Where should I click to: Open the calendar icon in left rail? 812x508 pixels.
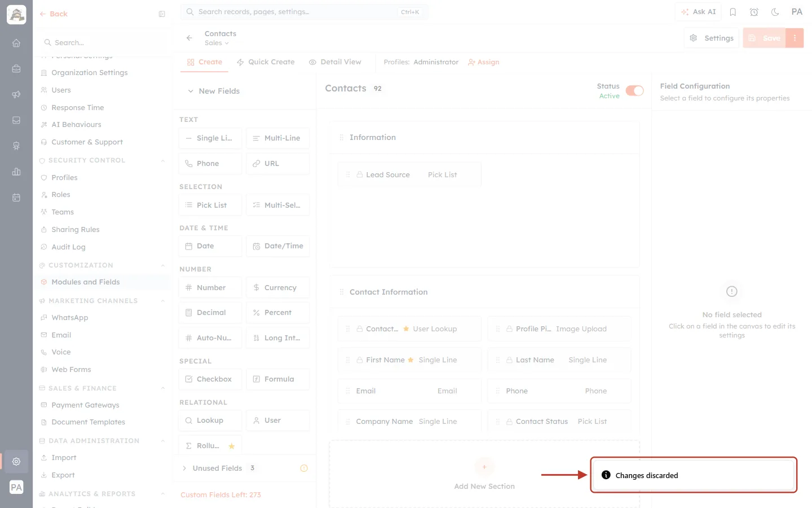tap(16, 198)
